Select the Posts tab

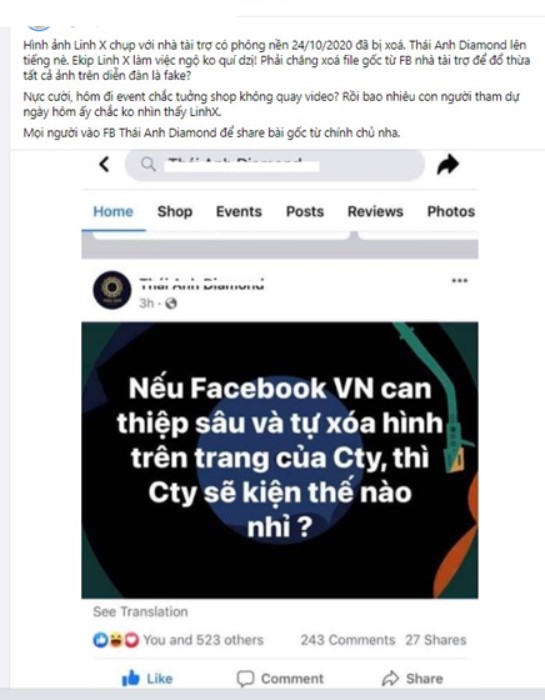pyautogui.click(x=305, y=212)
